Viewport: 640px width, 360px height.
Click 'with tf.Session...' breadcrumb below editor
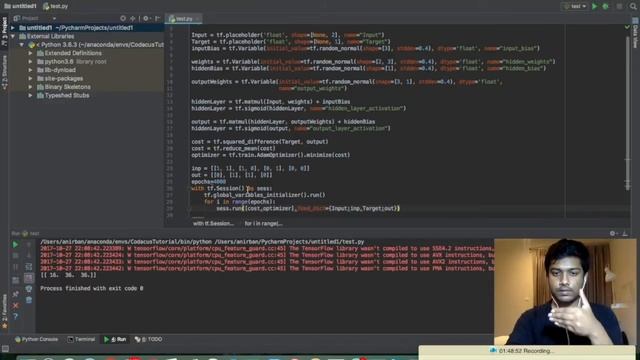[213, 224]
